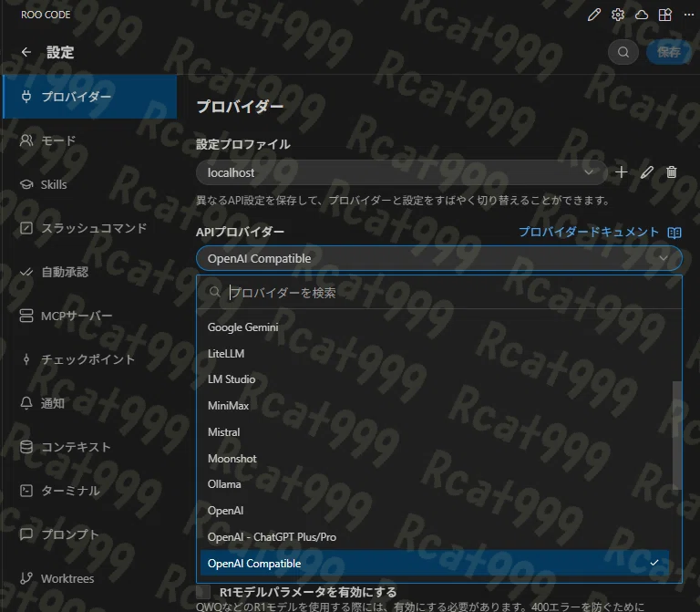Pick Moonshot from the provider list
The image size is (700, 612).
coord(435,459)
